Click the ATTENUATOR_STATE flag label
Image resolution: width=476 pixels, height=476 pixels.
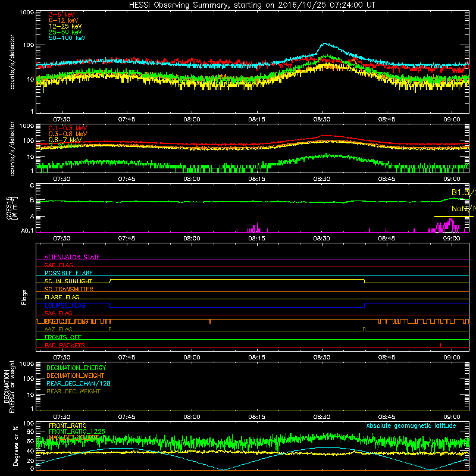(x=72, y=257)
